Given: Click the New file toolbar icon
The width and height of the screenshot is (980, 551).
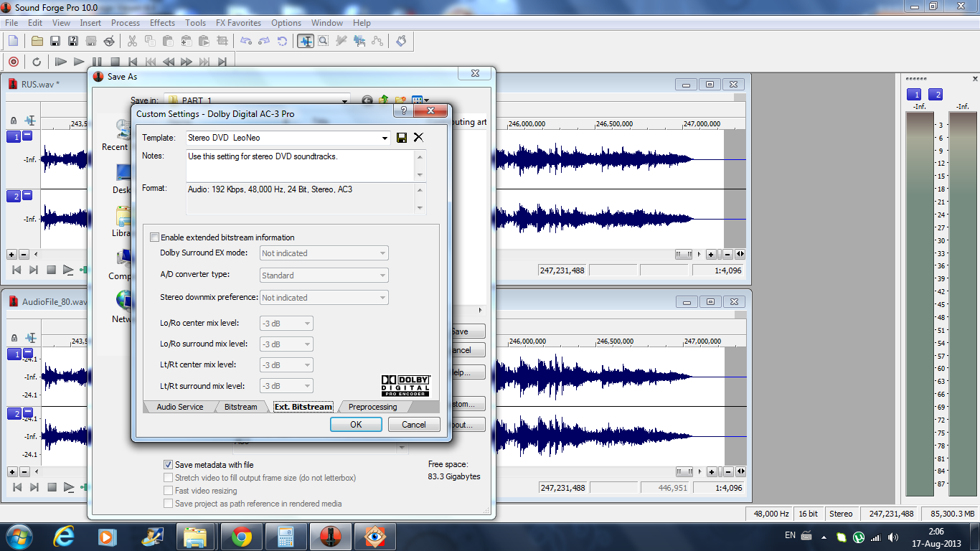Looking at the screenshot, I should (x=13, y=41).
